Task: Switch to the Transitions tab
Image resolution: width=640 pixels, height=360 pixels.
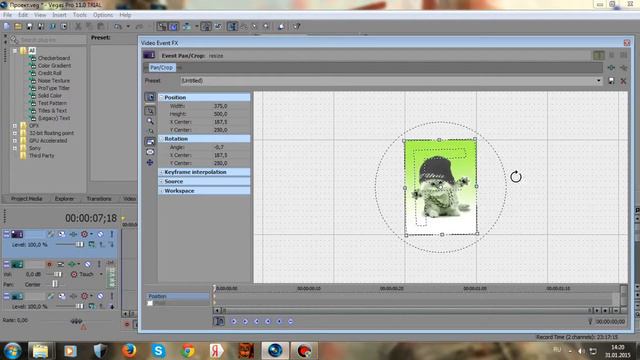Action: click(99, 199)
